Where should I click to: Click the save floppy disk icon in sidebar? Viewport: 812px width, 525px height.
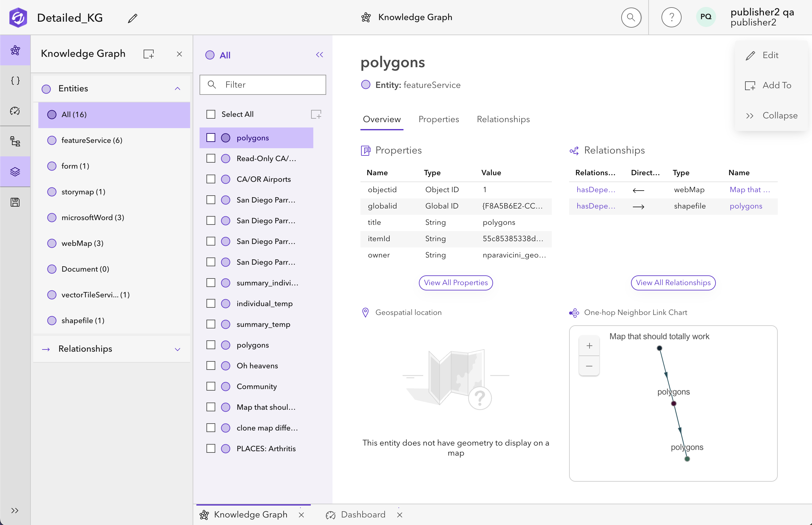15,202
